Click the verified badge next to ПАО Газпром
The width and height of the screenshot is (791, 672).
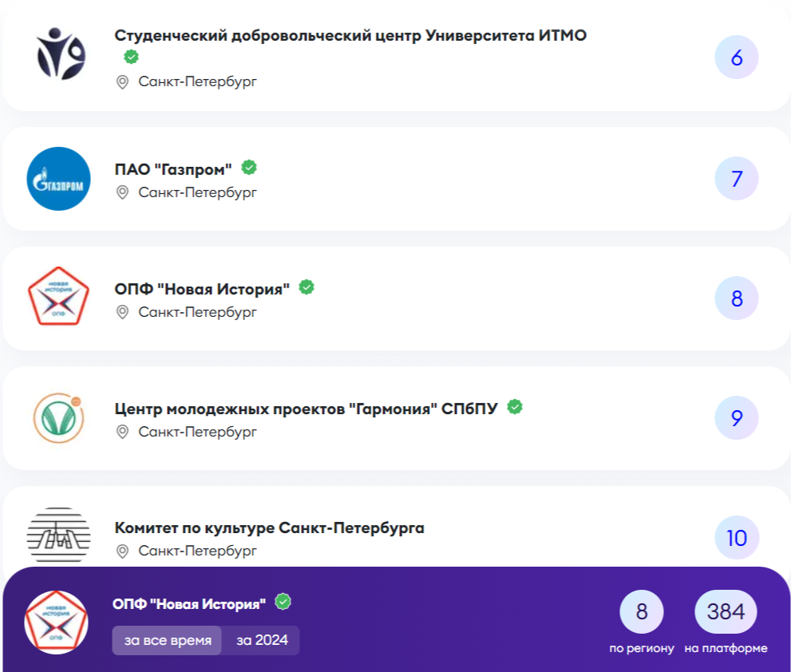[249, 168]
